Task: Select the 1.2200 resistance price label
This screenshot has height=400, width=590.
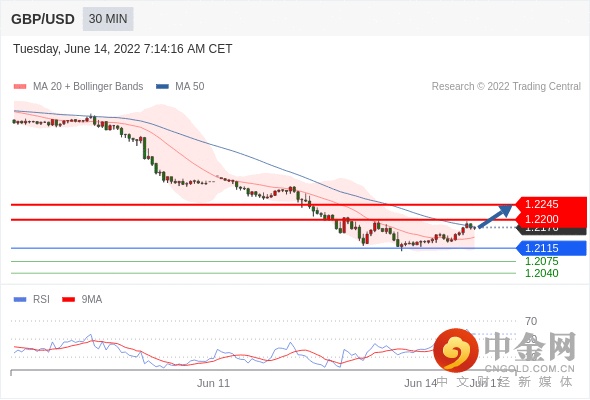Action: (551, 219)
